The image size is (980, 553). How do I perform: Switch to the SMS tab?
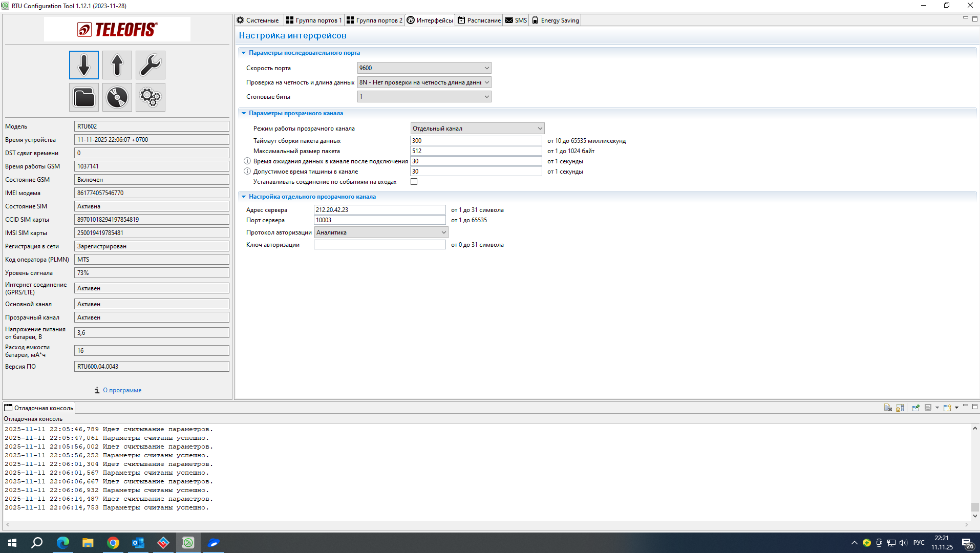[x=516, y=20]
